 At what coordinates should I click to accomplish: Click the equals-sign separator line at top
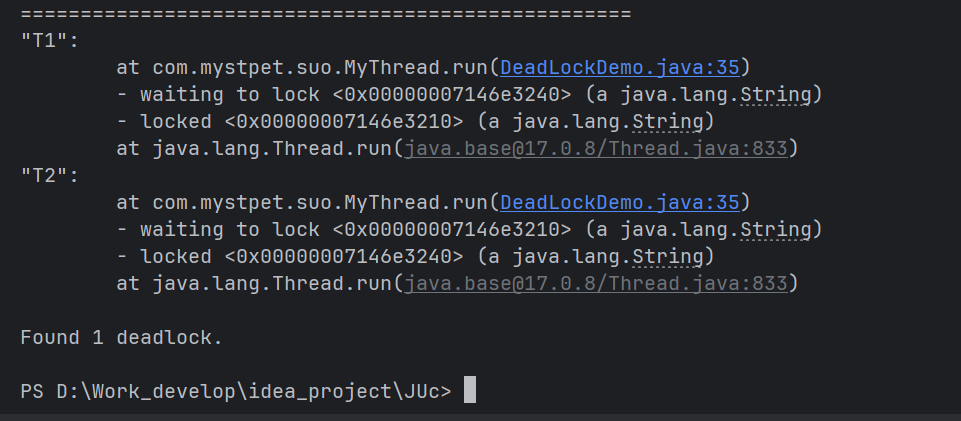325,13
